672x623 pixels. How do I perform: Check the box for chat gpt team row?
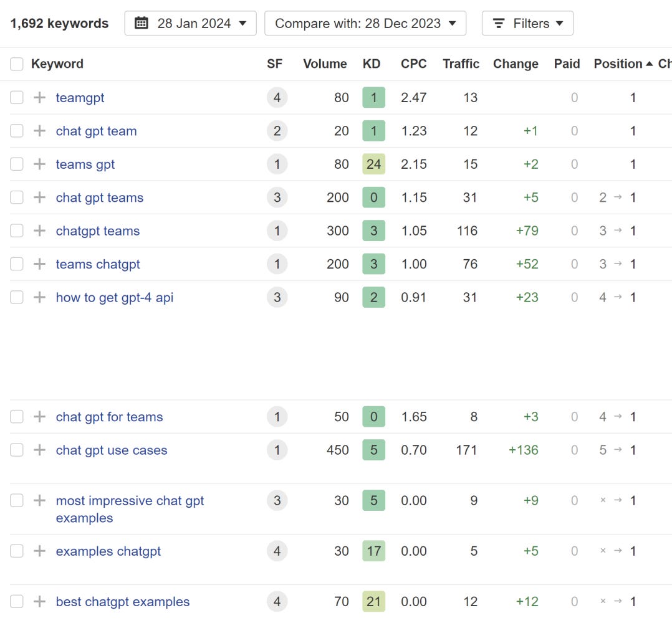(17, 131)
